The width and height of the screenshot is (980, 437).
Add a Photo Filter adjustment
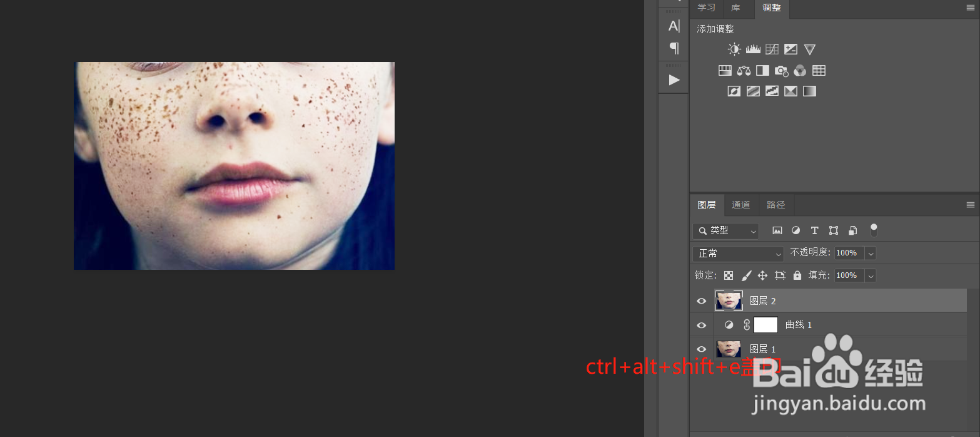(x=781, y=70)
